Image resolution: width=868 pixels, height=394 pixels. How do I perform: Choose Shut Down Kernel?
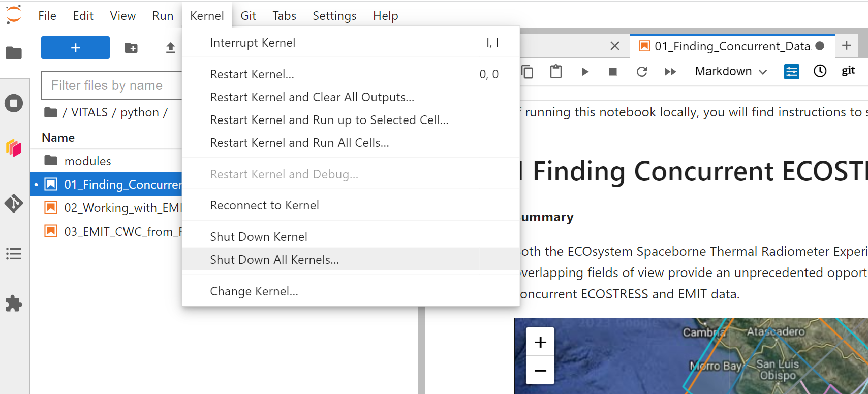point(351,237)
